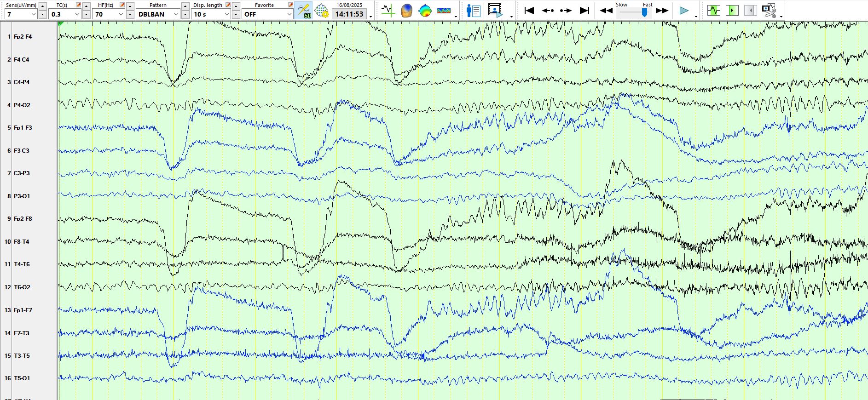Edit the HF(Hz) preset list with pencil
This screenshot has height=400, width=868.
point(122,5)
